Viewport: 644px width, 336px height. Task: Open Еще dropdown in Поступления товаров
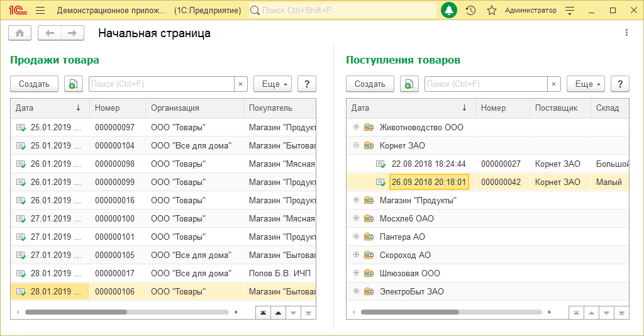click(586, 84)
